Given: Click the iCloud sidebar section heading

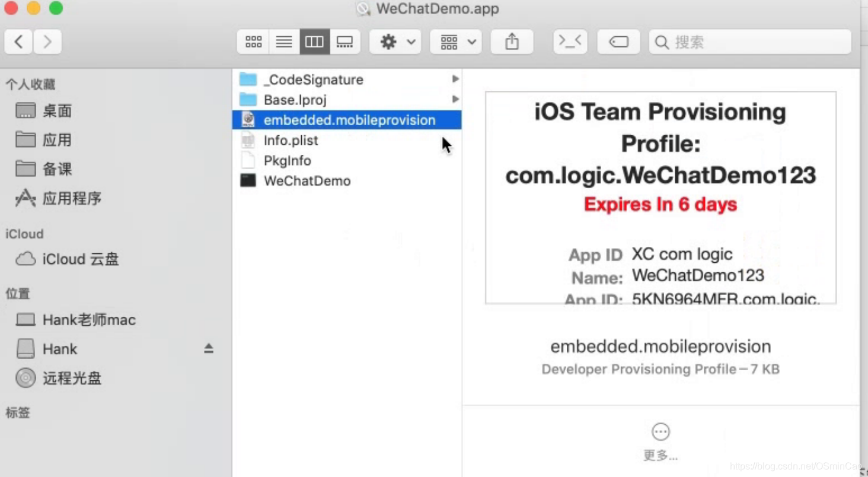Looking at the screenshot, I should pyautogui.click(x=24, y=234).
